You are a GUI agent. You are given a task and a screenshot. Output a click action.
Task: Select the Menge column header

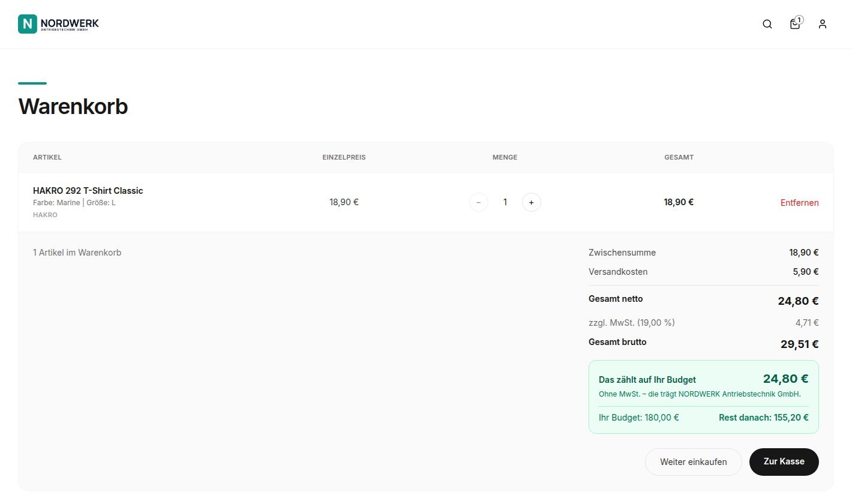pos(505,157)
